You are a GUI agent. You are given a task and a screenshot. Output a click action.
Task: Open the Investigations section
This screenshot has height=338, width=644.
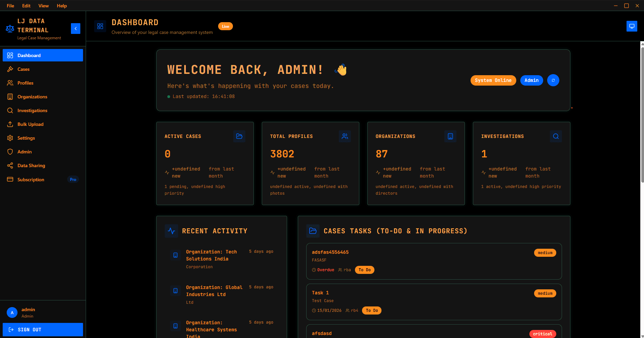pyautogui.click(x=32, y=110)
